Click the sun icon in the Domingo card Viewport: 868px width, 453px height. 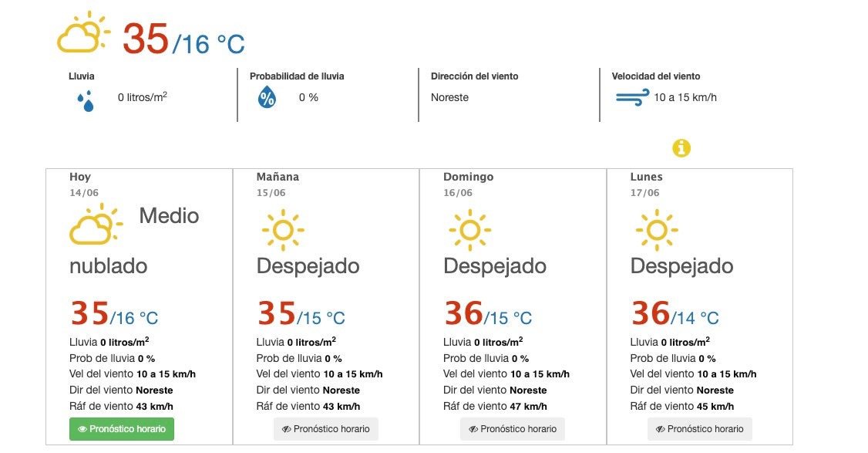click(470, 230)
